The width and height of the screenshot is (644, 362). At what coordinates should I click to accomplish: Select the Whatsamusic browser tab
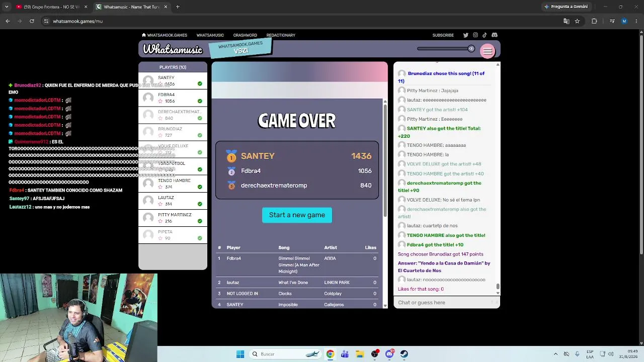tap(131, 7)
